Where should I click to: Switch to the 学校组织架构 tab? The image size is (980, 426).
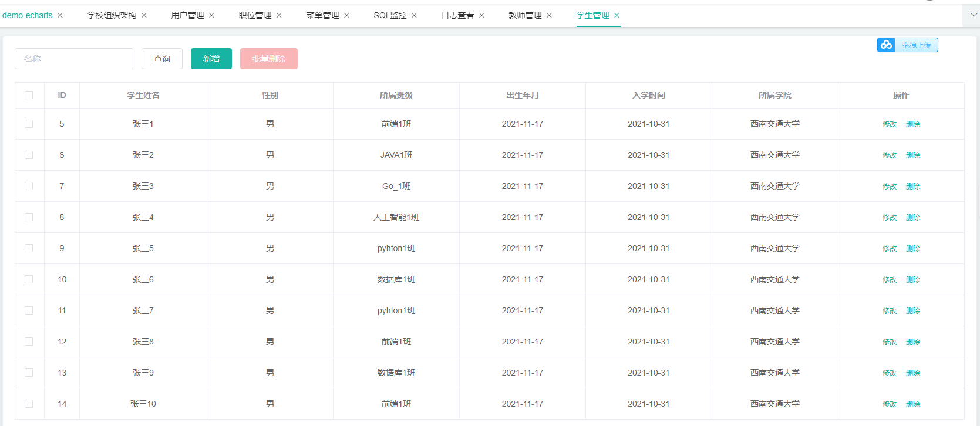[112, 15]
